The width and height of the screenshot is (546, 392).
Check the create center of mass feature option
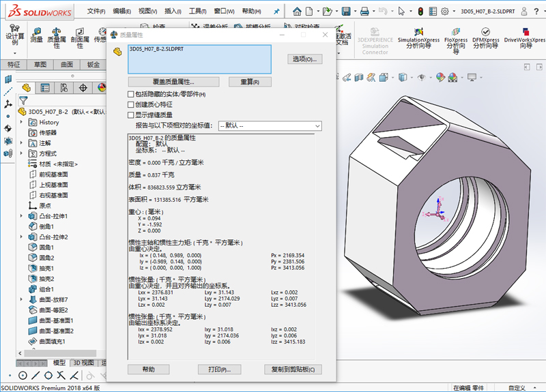pyautogui.click(x=131, y=105)
